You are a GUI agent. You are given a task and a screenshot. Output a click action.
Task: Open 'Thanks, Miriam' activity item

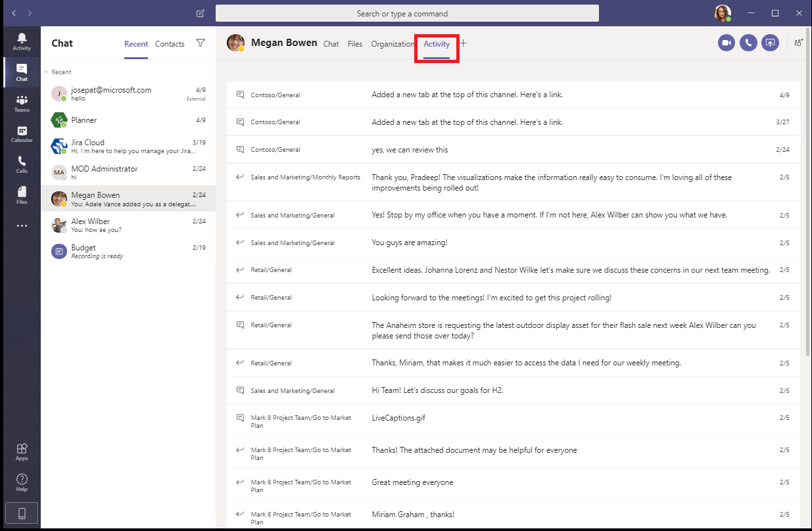click(513, 363)
